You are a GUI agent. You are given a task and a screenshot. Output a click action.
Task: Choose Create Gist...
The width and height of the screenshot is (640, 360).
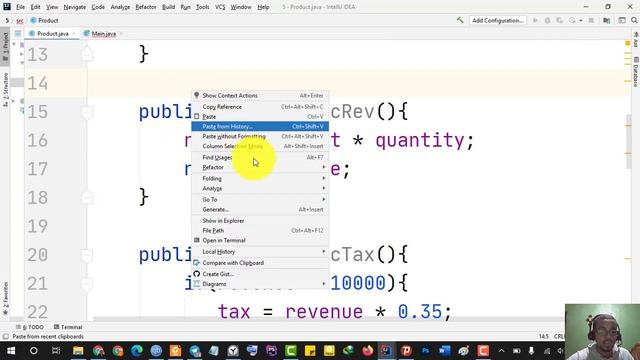[x=260, y=274]
